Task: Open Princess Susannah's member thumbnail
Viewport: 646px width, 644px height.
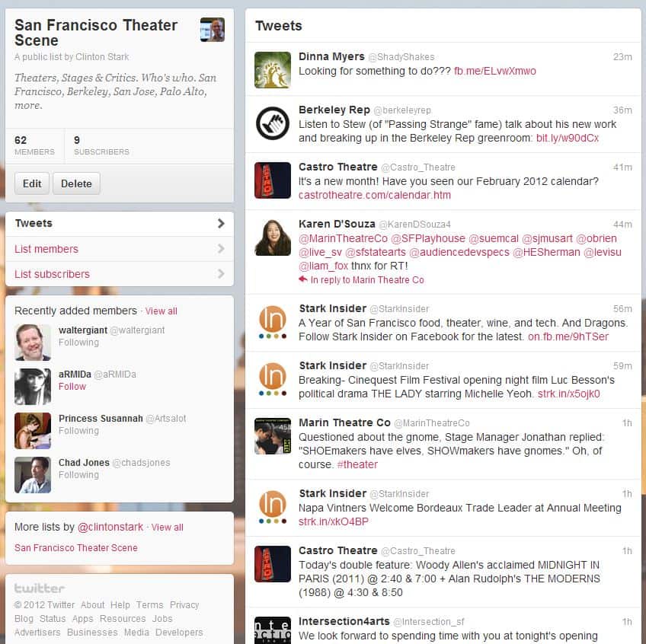Action: (33, 431)
